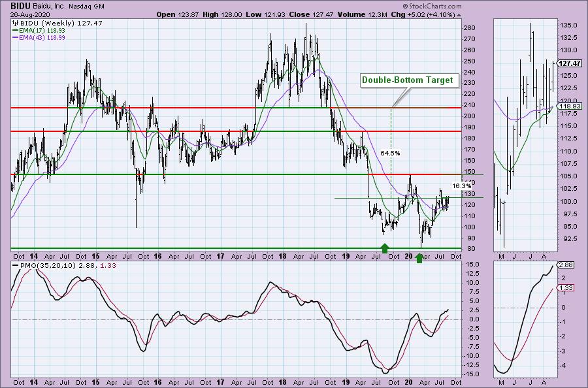Select the Volume 12.3M value
Screen dimensions: 588x388
362,14
